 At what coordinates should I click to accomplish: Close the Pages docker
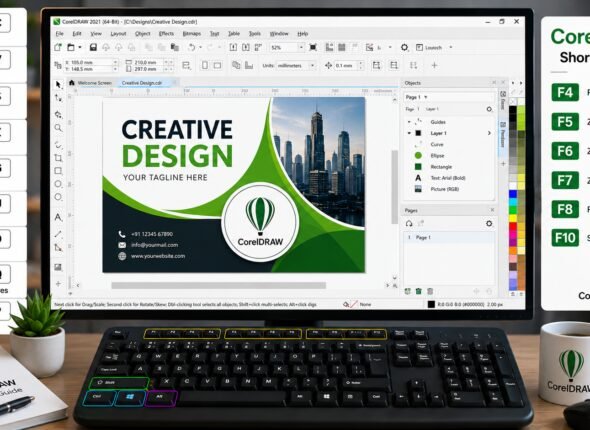[492, 210]
